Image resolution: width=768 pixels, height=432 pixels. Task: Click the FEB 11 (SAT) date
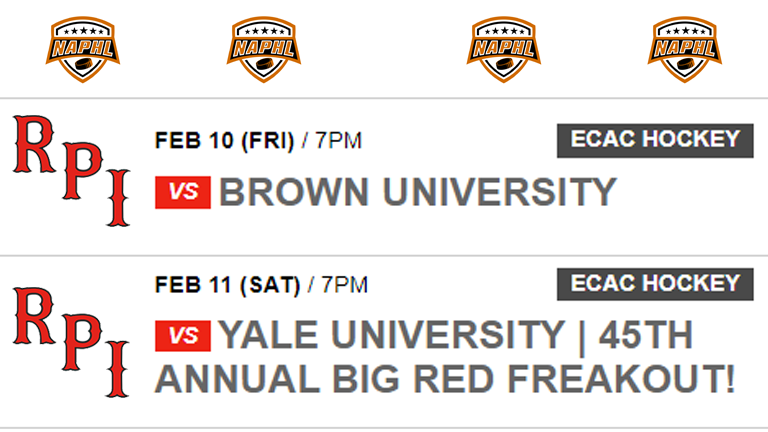click(x=227, y=285)
